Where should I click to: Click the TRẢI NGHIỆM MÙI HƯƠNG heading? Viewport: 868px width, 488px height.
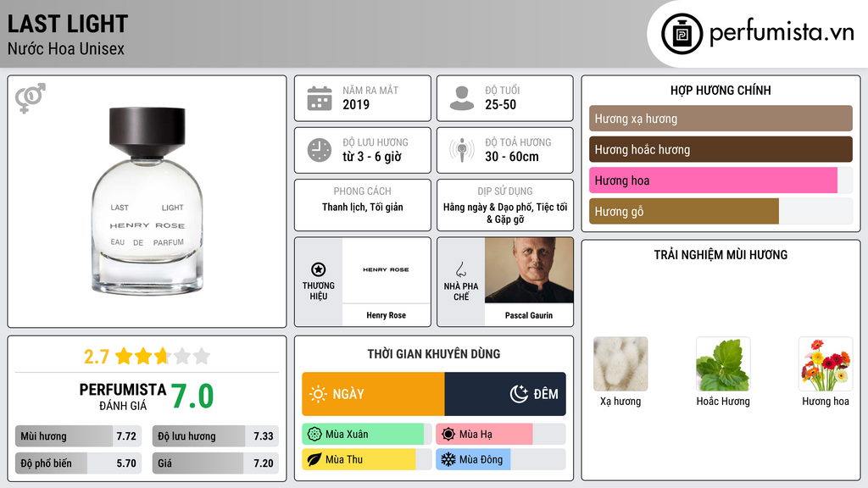[721, 254]
